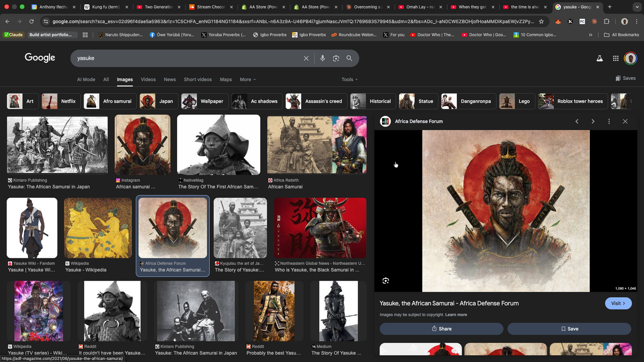Screen dimensions: 644x362
Task: Open the Google account profile avatar
Action: coord(631,58)
